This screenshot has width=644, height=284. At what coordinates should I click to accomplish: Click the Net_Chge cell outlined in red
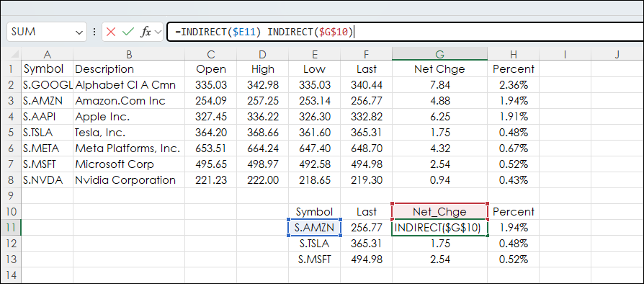click(x=440, y=212)
